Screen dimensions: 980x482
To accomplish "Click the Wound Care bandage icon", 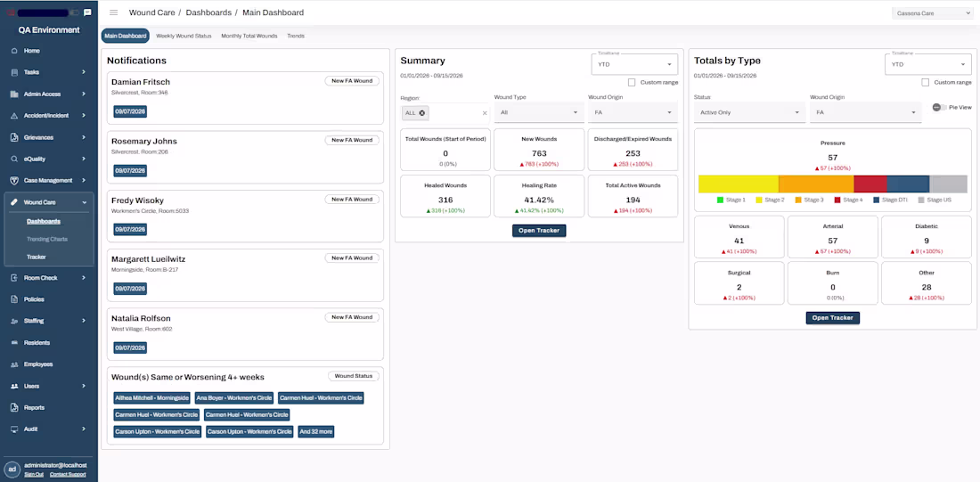I will coord(14,202).
